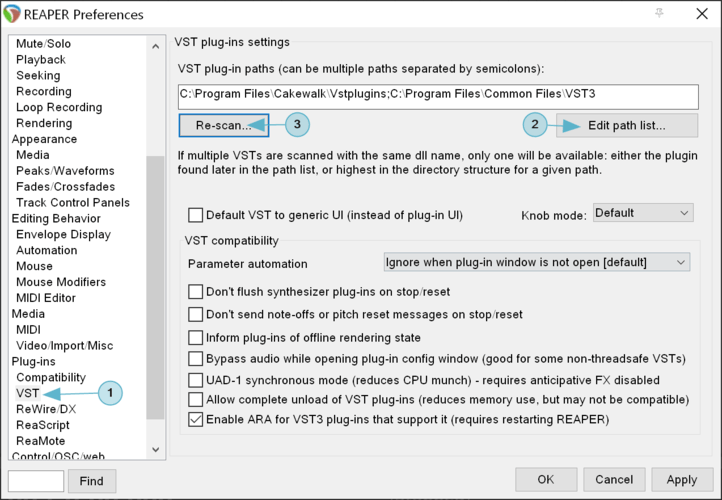Screen dimensions: 722x500
Task: Open the ReaScript preferences page
Action: pyautogui.click(x=42, y=425)
